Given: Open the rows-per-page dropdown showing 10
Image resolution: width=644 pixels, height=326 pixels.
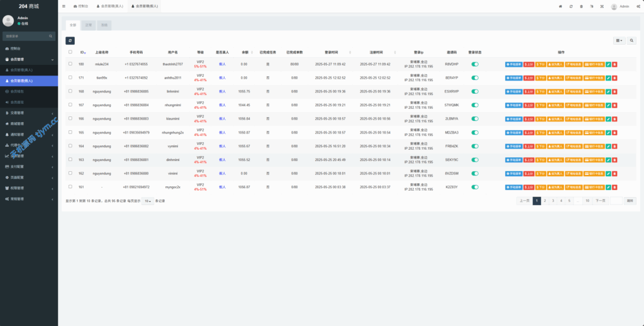Looking at the screenshot, I should 147,201.
